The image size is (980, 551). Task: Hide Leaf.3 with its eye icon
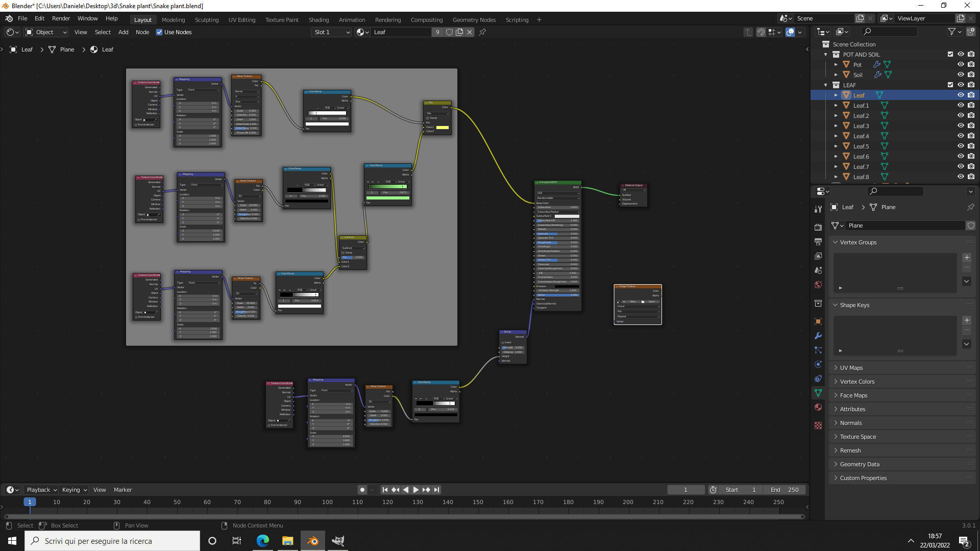coord(960,126)
